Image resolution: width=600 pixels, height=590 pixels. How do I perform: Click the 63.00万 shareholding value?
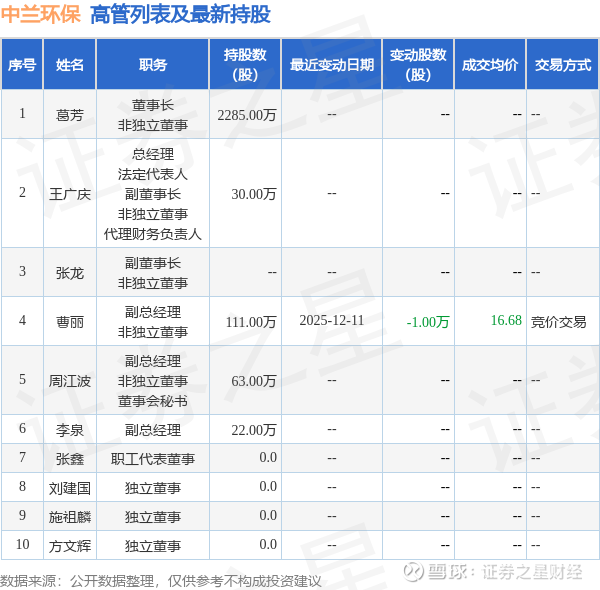point(254,381)
